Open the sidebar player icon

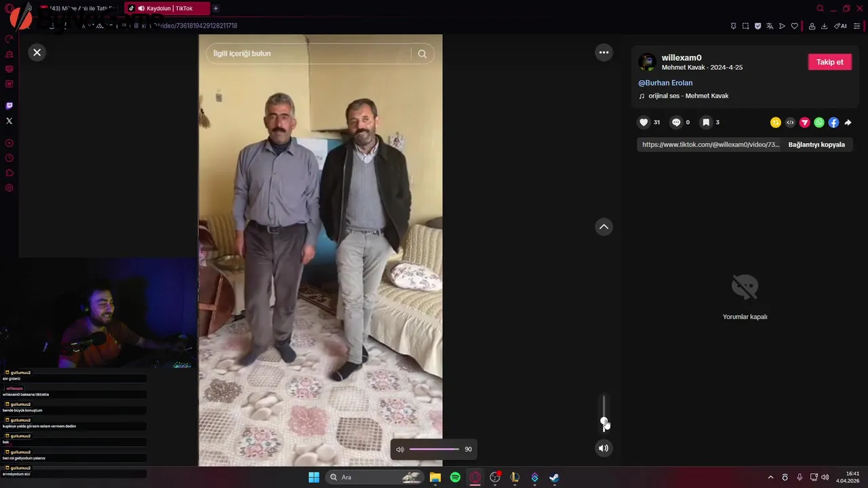(x=9, y=143)
